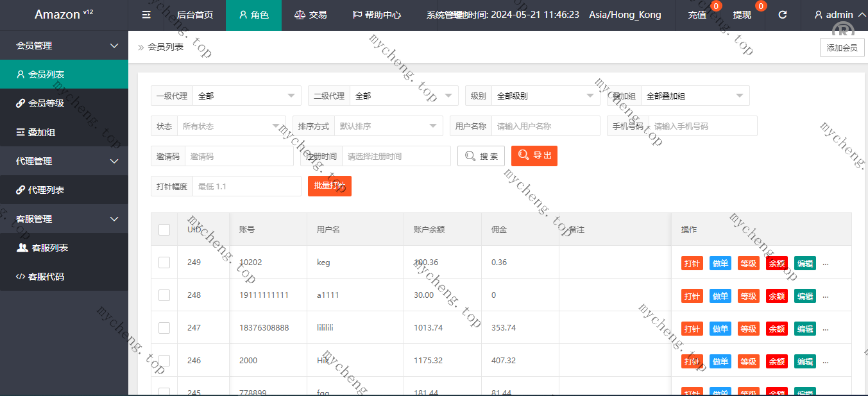Viewport: 868px width, 396px height.
Task: Check the box for UID 247 row
Action: pyautogui.click(x=164, y=328)
